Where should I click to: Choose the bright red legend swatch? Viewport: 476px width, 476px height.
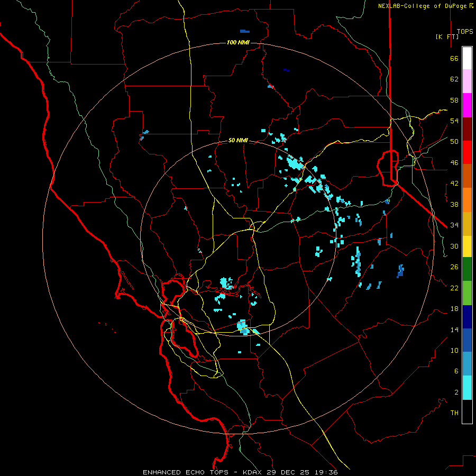467,152
